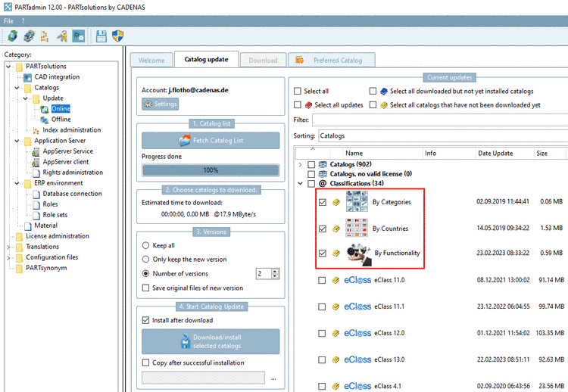Click the Index administration tree icon
This screenshot has height=392, width=568.
(36, 130)
